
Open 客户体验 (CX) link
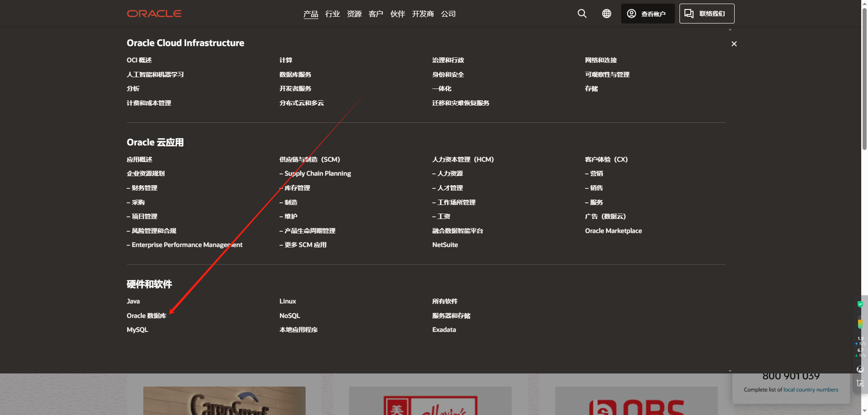click(x=606, y=159)
